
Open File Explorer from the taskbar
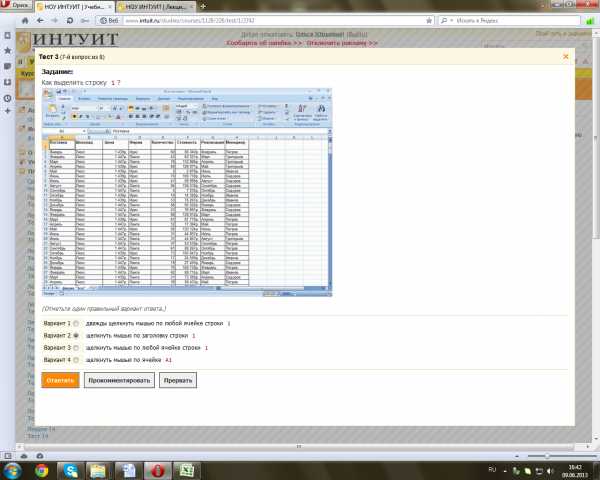(99, 471)
